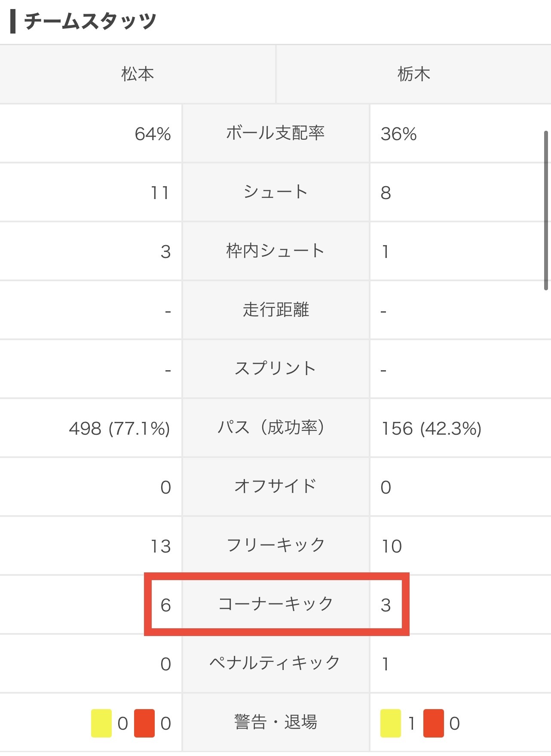551x756 pixels.
Task: Click the ボール支配率 row label
Action: coord(275,133)
